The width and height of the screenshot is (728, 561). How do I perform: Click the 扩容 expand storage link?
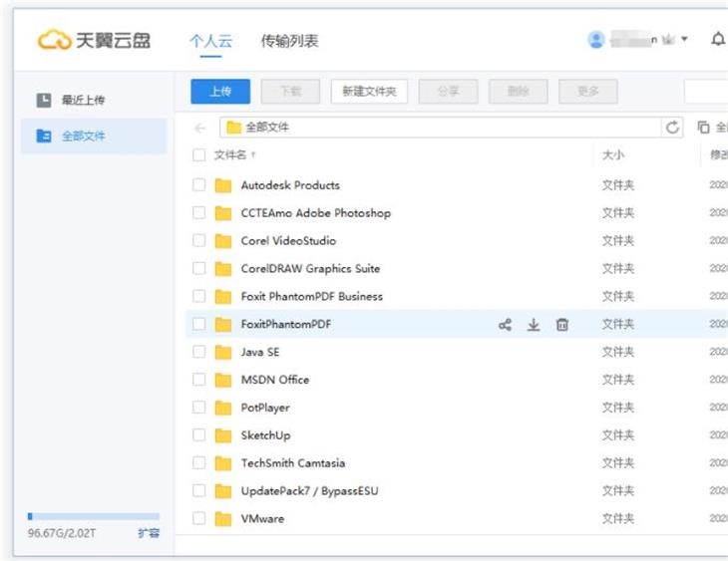(149, 533)
